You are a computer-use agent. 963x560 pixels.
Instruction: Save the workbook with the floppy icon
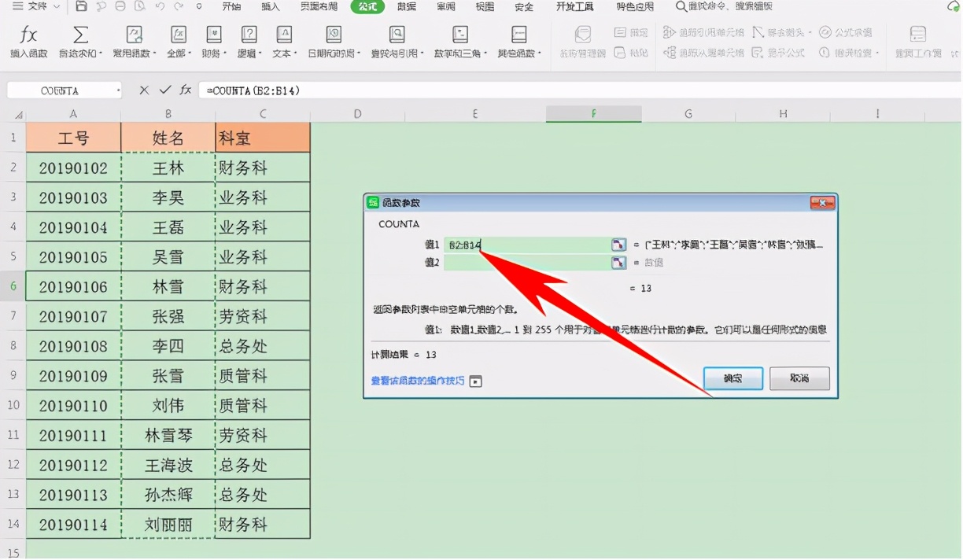(x=82, y=6)
